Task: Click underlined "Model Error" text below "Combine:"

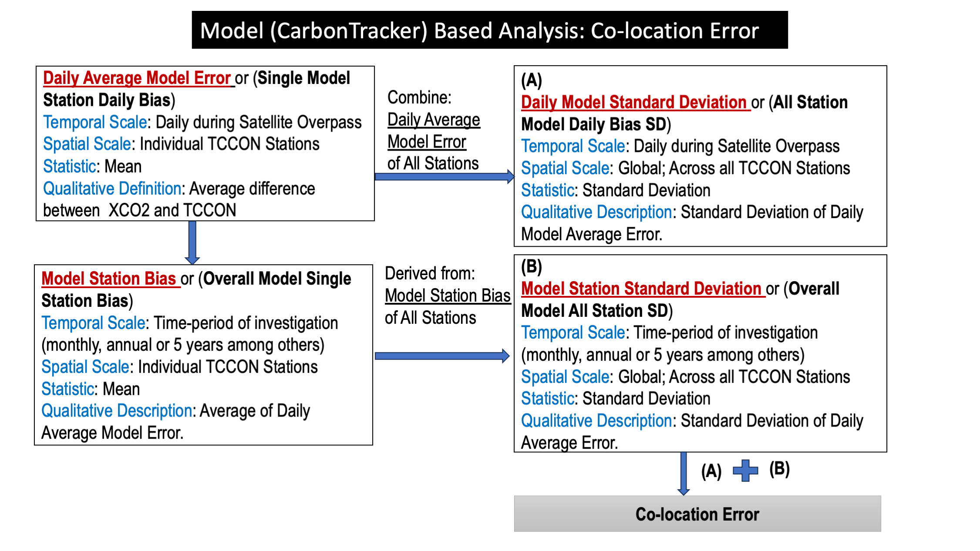Action: [x=427, y=142]
